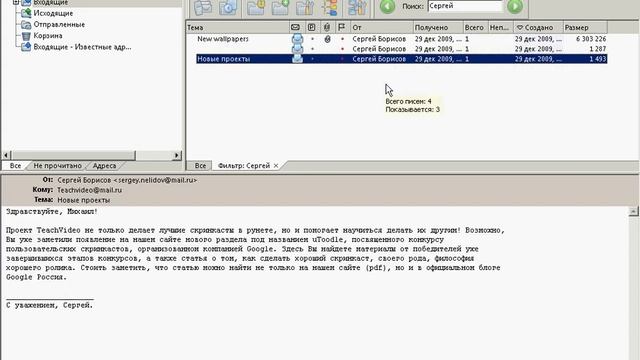The width and height of the screenshot is (640, 360).
Task: Expand the Входящие folder tree node
Action: pyautogui.click(x=16, y=2)
